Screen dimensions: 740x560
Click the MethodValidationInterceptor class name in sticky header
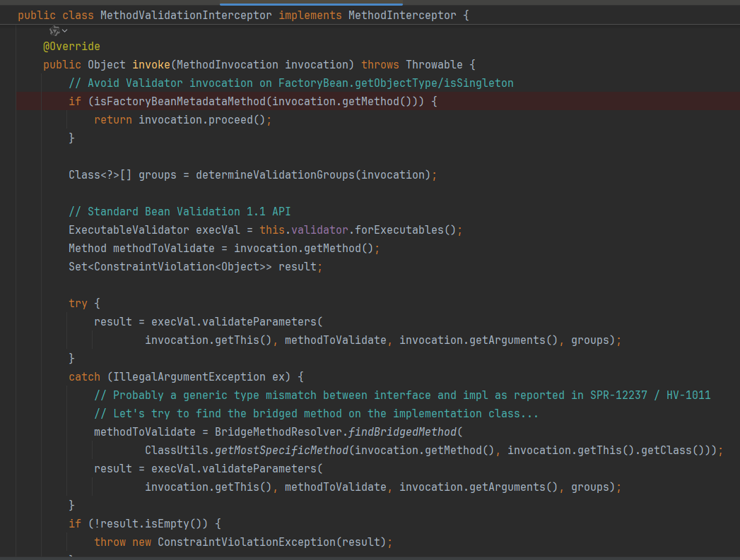[186, 16]
